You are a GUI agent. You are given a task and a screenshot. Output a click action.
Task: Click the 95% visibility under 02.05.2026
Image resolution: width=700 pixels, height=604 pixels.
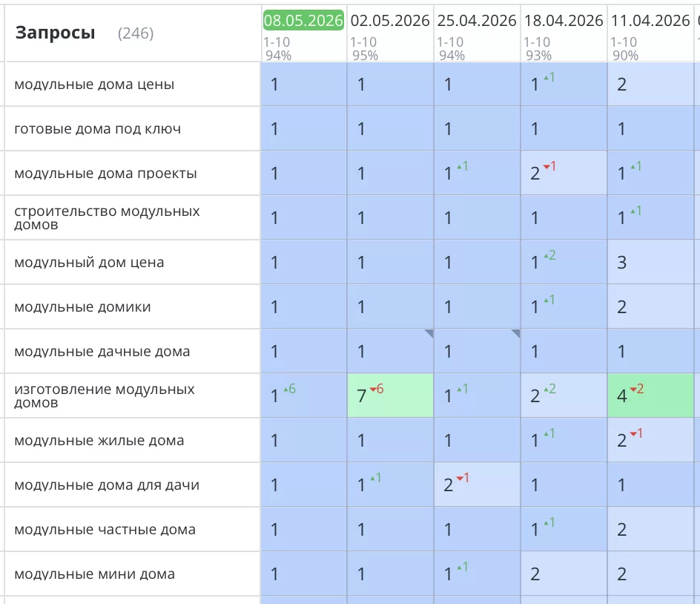[365, 56]
